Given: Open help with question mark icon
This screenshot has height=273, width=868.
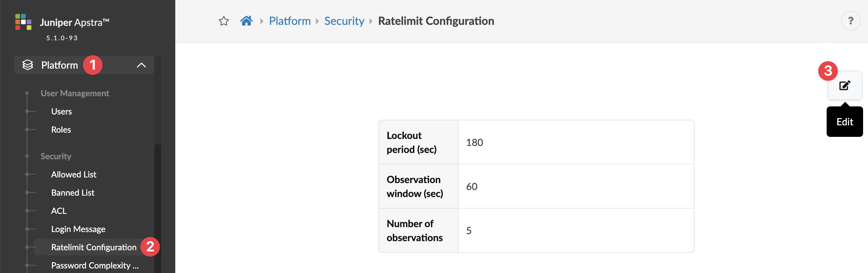Looking at the screenshot, I should click(850, 21).
